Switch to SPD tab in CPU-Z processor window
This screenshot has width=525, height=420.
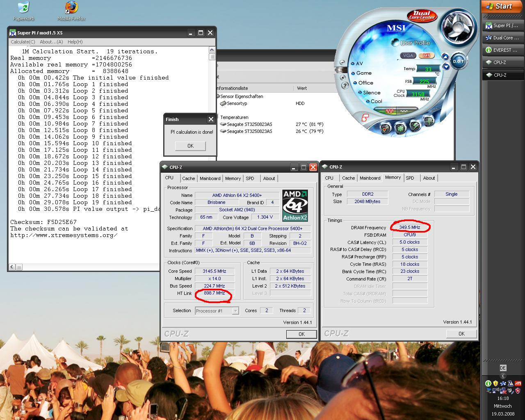click(250, 178)
